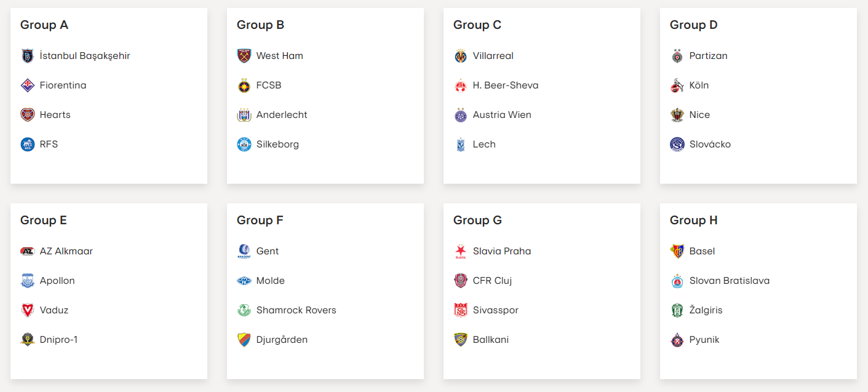Image resolution: width=868 pixels, height=392 pixels.
Task: Click the Basel club crest
Action: click(x=677, y=251)
